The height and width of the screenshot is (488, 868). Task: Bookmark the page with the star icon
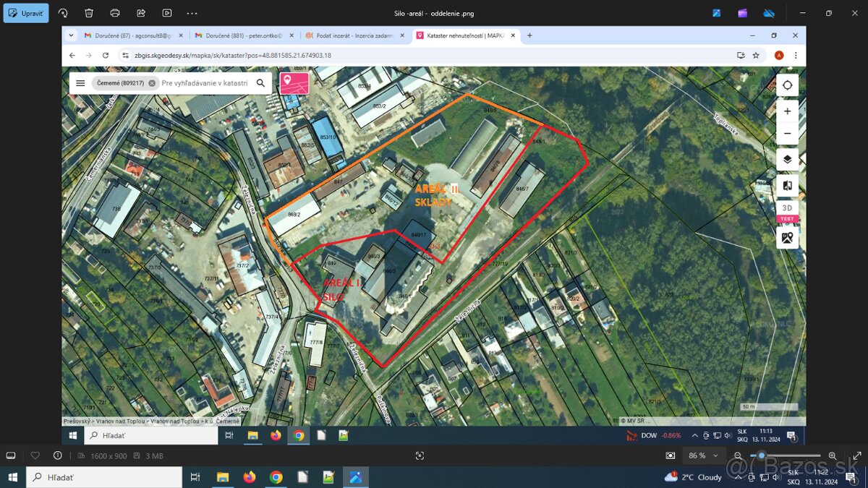click(756, 55)
